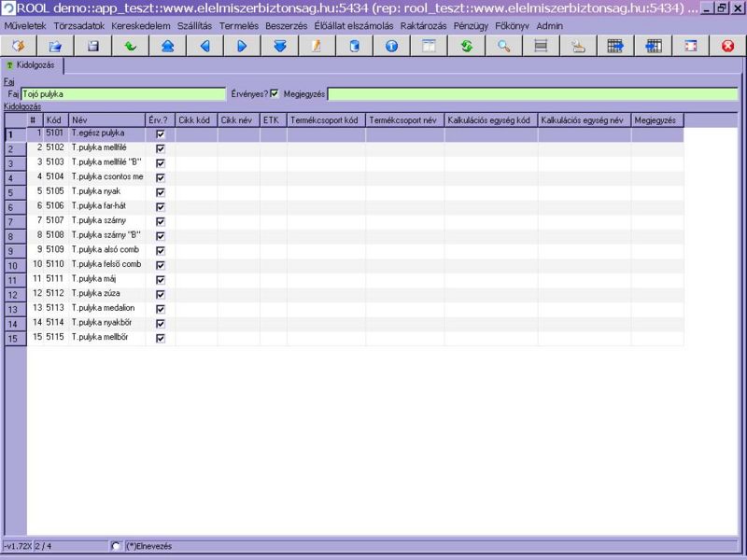
Task: Click the Termékcsoport kód column header
Action: coord(326,120)
